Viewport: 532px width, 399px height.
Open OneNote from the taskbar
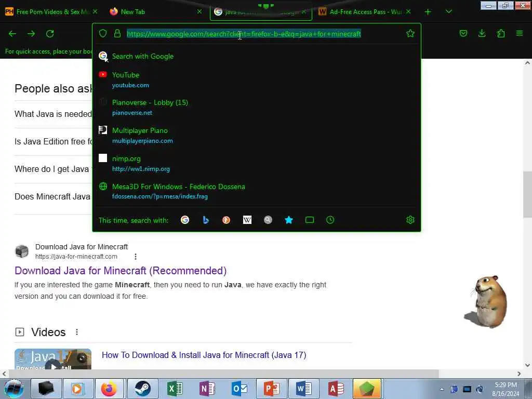click(x=207, y=389)
